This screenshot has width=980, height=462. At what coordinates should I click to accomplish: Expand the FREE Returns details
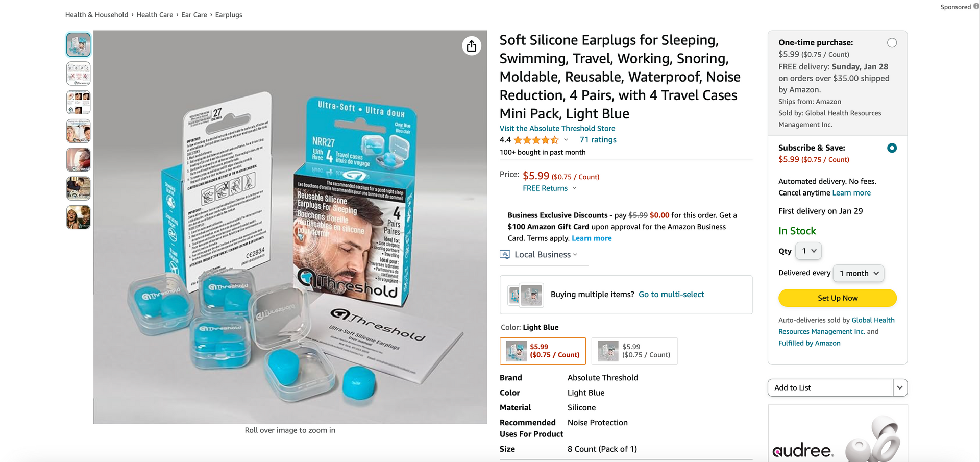[550, 188]
